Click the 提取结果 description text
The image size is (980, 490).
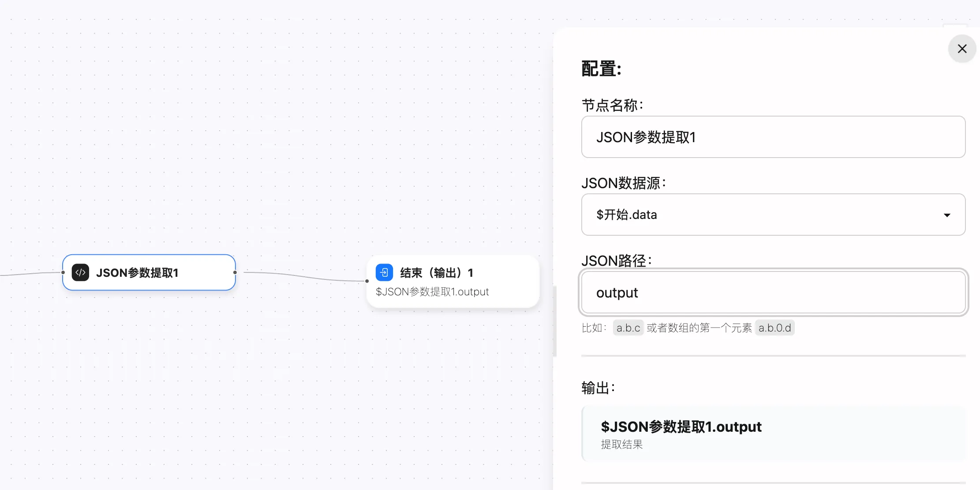[621, 445]
